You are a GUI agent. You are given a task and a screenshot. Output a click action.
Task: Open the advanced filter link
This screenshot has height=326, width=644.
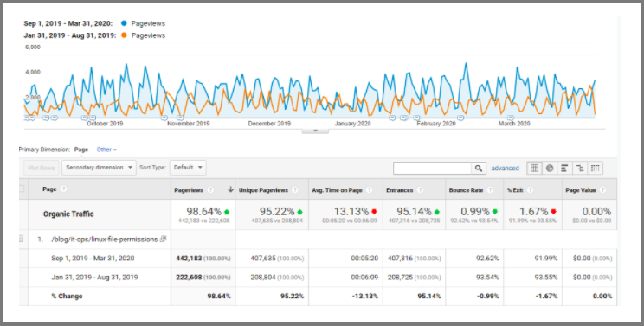click(x=505, y=168)
